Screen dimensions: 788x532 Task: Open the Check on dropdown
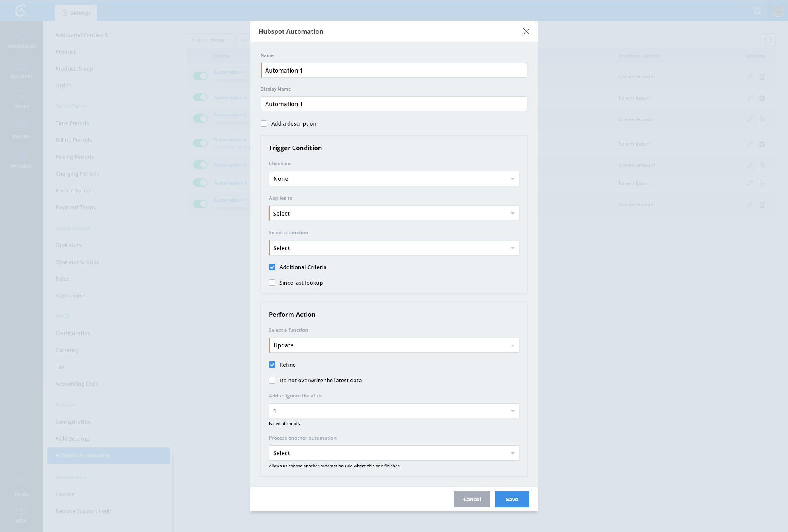tap(394, 179)
